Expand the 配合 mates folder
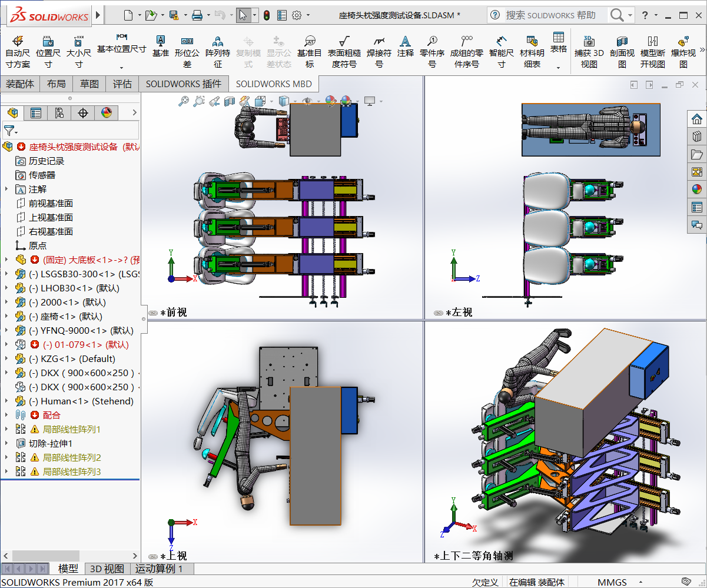 [6, 415]
